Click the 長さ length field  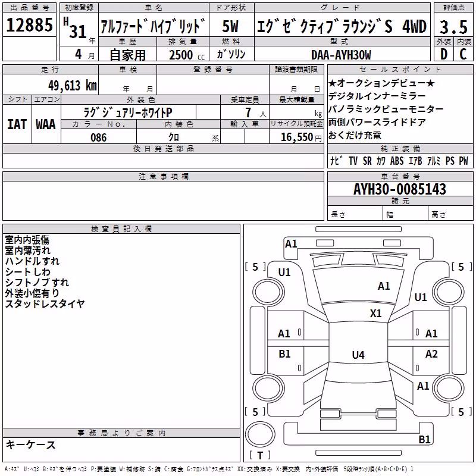355,213
